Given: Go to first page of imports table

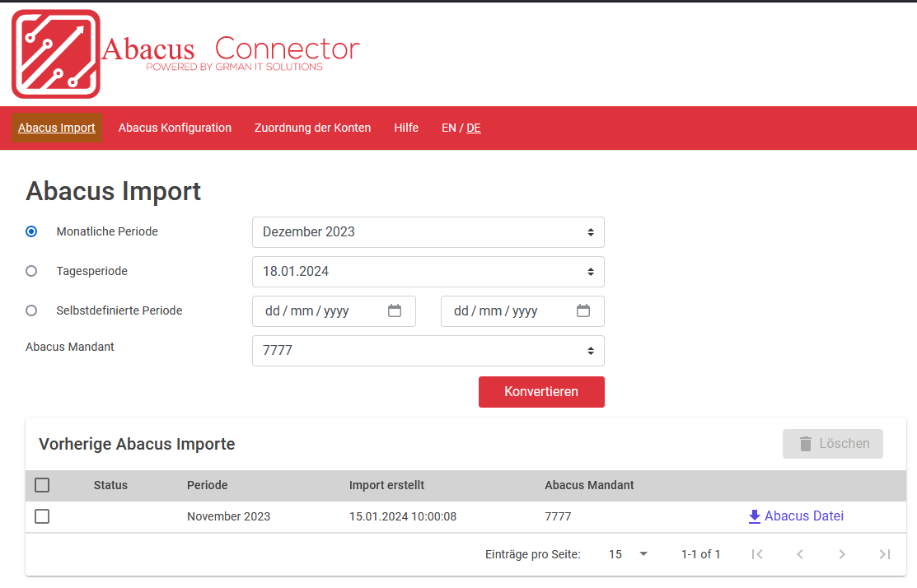Looking at the screenshot, I should pos(757,554).
